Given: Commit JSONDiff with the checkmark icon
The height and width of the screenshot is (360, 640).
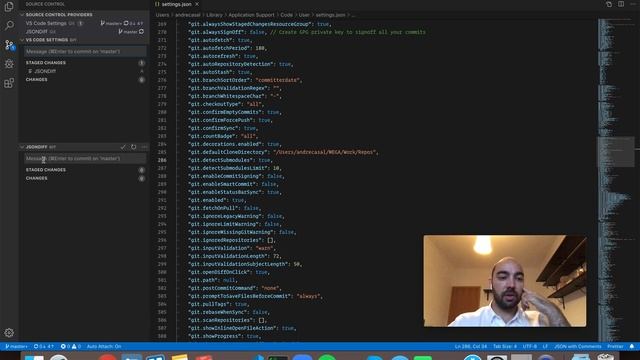Looking at the screenshot, I should coord(123,147).
